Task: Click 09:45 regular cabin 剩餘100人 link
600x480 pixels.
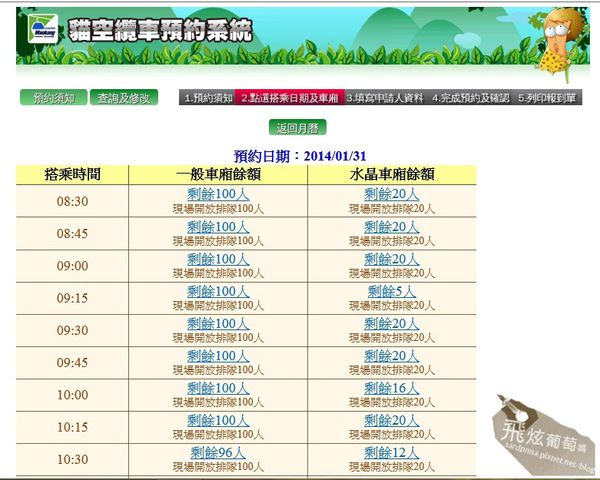Action: point(218,356)
